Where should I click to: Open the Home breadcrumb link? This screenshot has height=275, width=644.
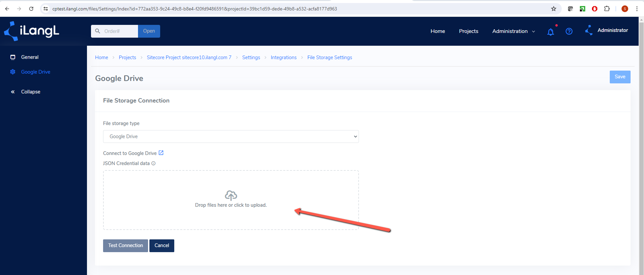point(101,57)
